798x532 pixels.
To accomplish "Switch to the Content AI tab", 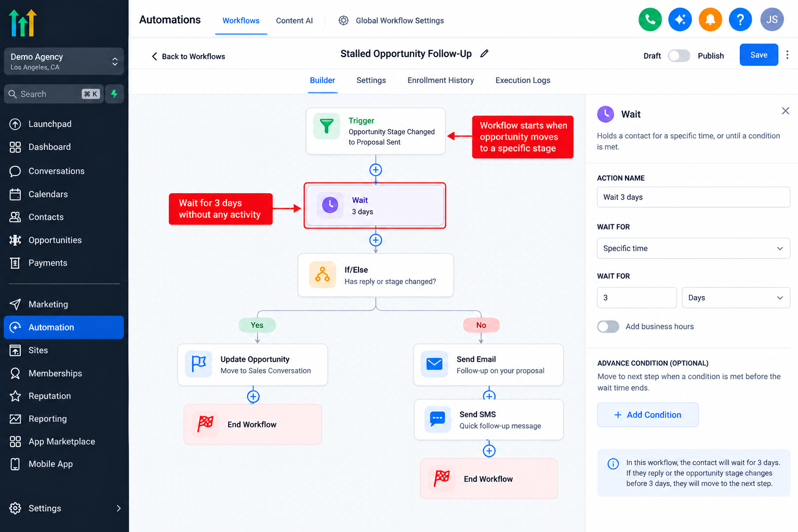I will click(294, 21).
